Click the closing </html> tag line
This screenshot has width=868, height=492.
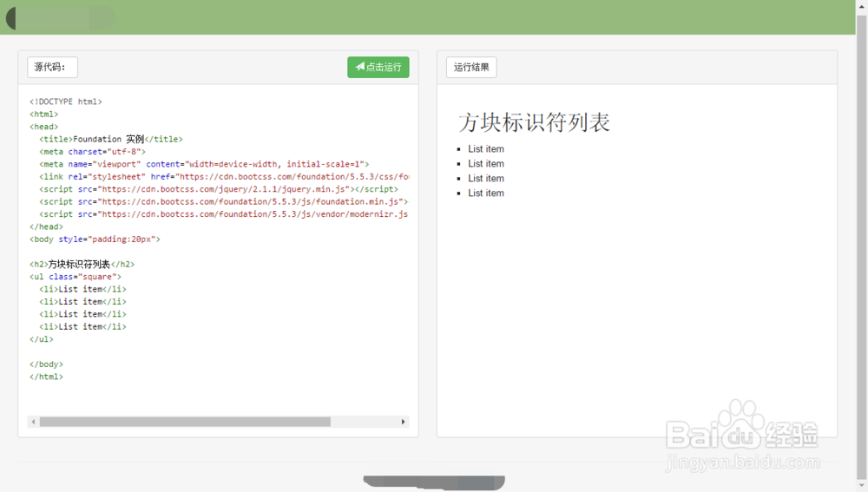47,377
